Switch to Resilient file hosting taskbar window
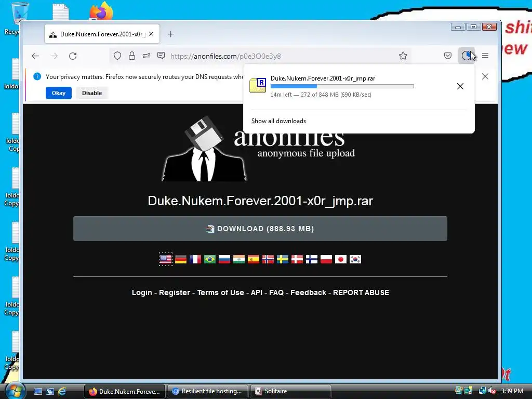Image resolution: width=532 pixels, height=399 pixels. point(208,391)
